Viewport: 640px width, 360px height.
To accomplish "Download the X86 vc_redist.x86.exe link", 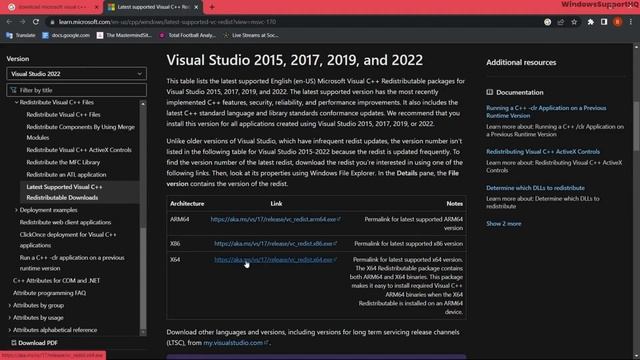I will click(x=276, y=244).
